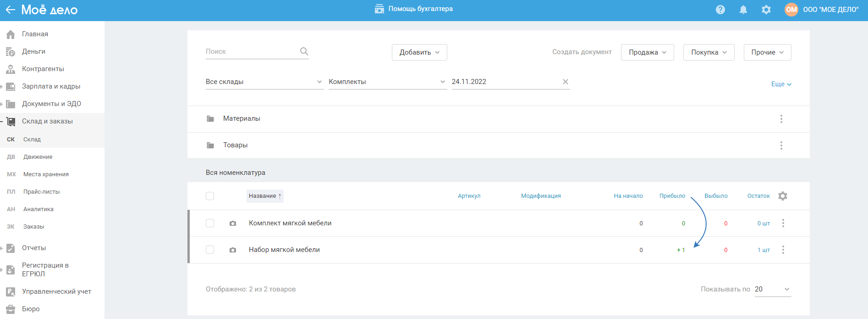Open three-dot menu for Материалы folder
The width and height of the screenshot is (868, 319).
(781, 119)
